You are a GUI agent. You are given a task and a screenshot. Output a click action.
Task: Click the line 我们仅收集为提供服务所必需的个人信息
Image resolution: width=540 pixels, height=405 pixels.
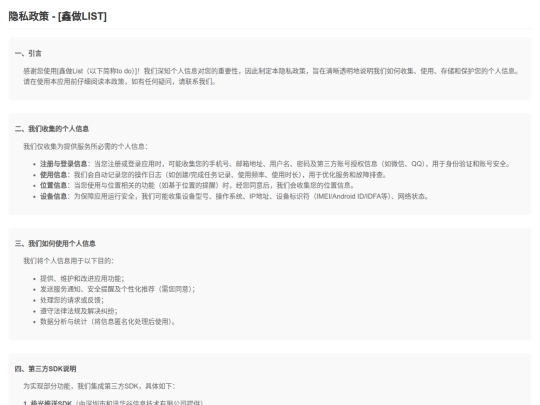point(85,146)
